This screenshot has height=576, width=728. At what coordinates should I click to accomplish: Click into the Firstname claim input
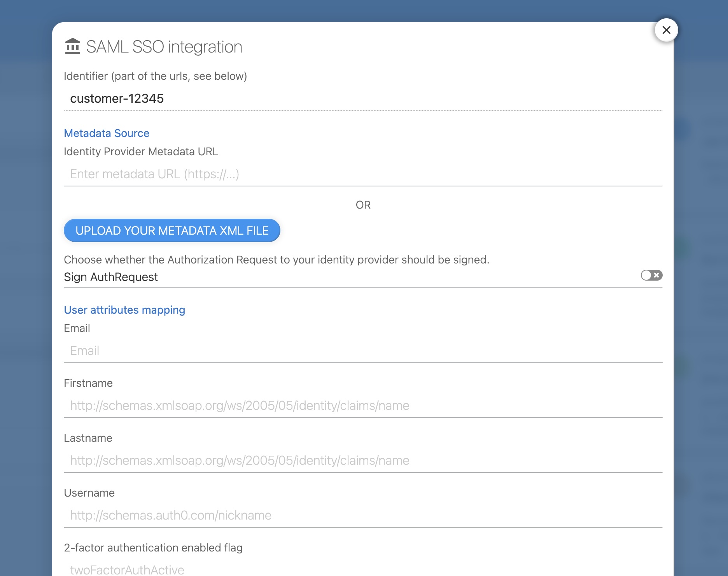point(362,406)
